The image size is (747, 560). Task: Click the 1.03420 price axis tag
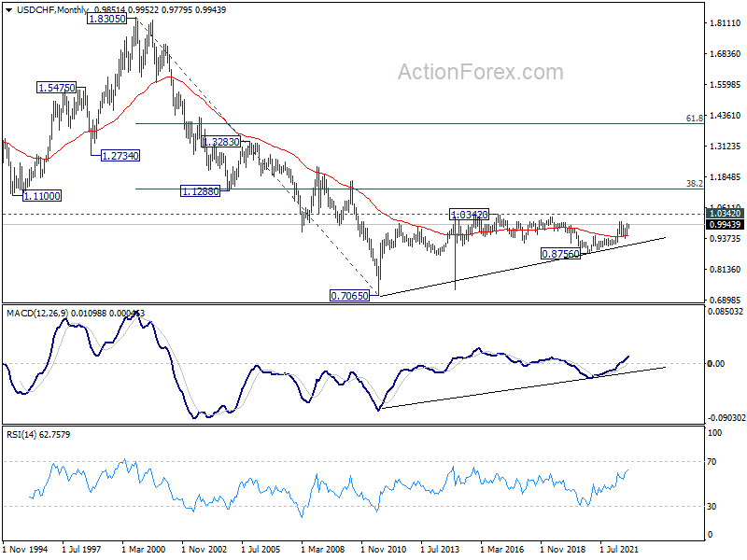click(725, 214)
